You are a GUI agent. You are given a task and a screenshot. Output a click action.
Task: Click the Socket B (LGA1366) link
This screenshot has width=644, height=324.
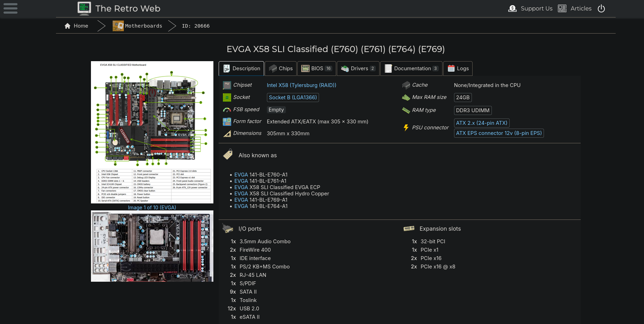pos(293,98)
